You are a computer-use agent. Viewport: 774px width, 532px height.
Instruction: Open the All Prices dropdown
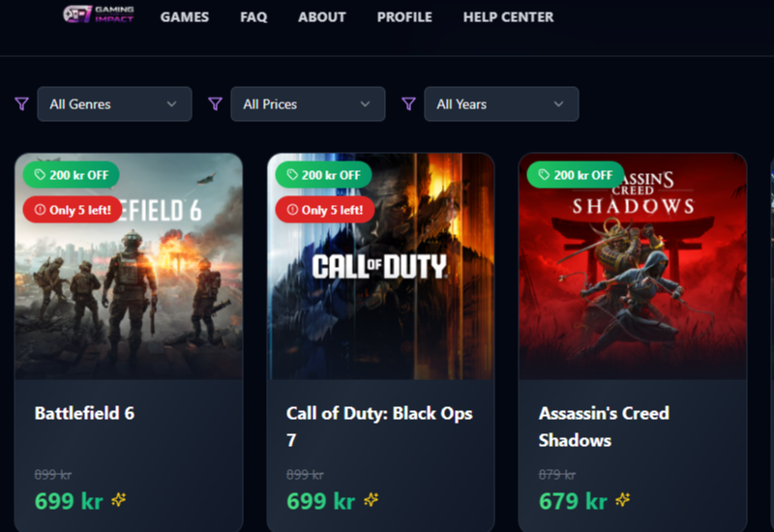308,104
